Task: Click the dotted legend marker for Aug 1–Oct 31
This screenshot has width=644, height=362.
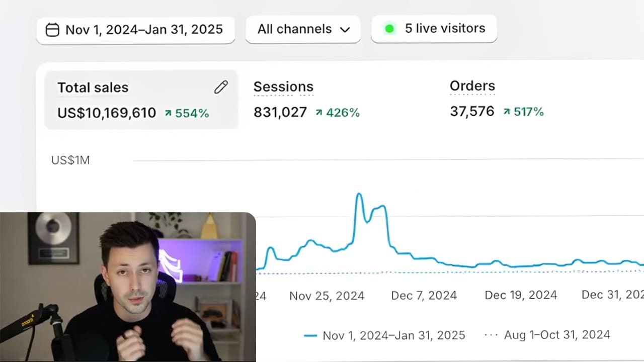Action: pyautogui.click(x=491, y=335)
